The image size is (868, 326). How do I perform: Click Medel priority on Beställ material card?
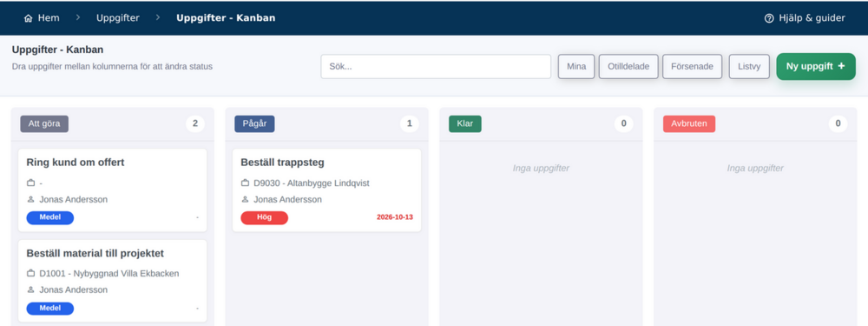[49, 309]
